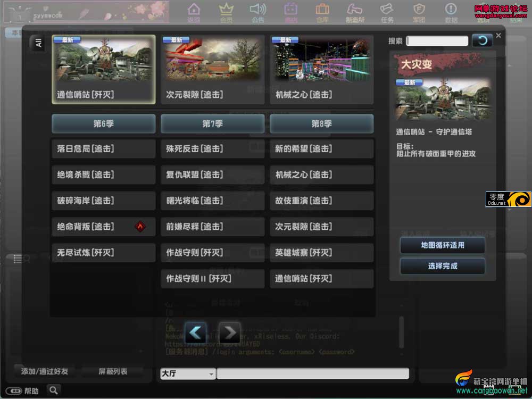Select the All filter tab
This screenshot has height=399, width=532.
tap(38, 43)
